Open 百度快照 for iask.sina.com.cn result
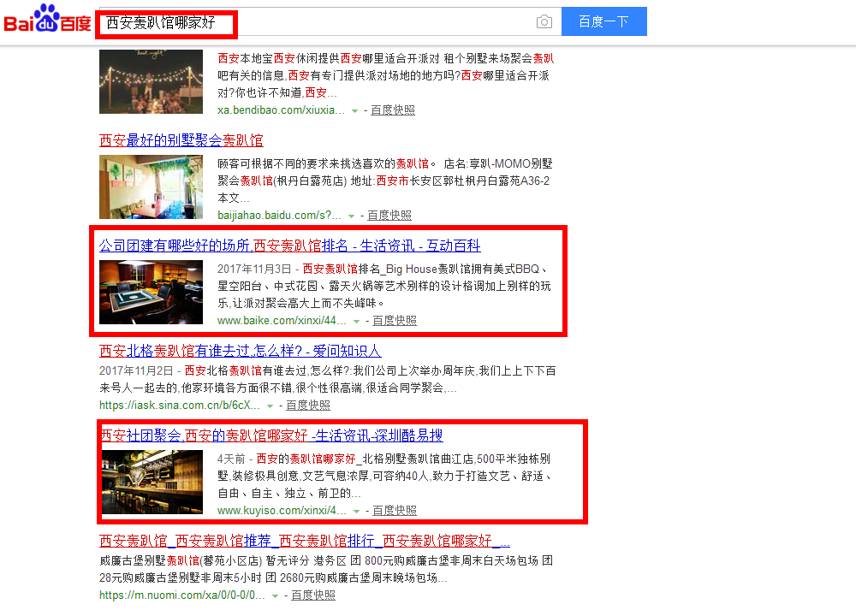The image size is (856, 616). coord(308,406)
